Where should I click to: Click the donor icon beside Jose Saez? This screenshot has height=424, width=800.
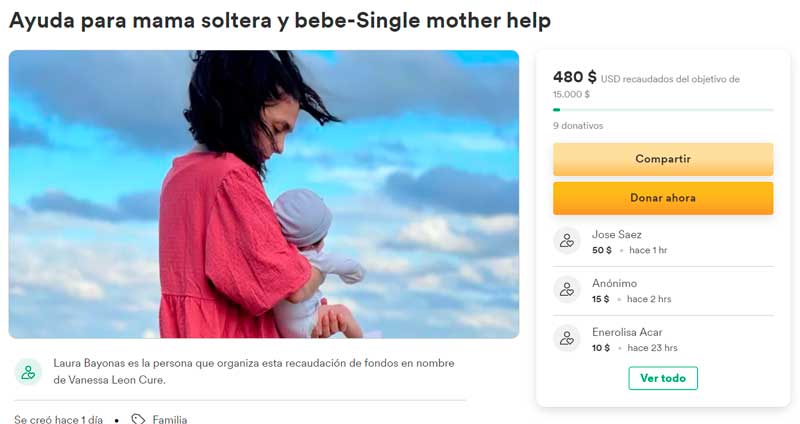point(567,240)
